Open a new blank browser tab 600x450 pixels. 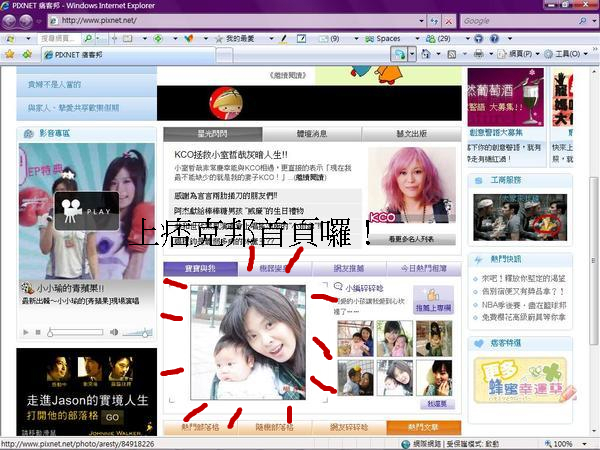click(x=225, y=55)
